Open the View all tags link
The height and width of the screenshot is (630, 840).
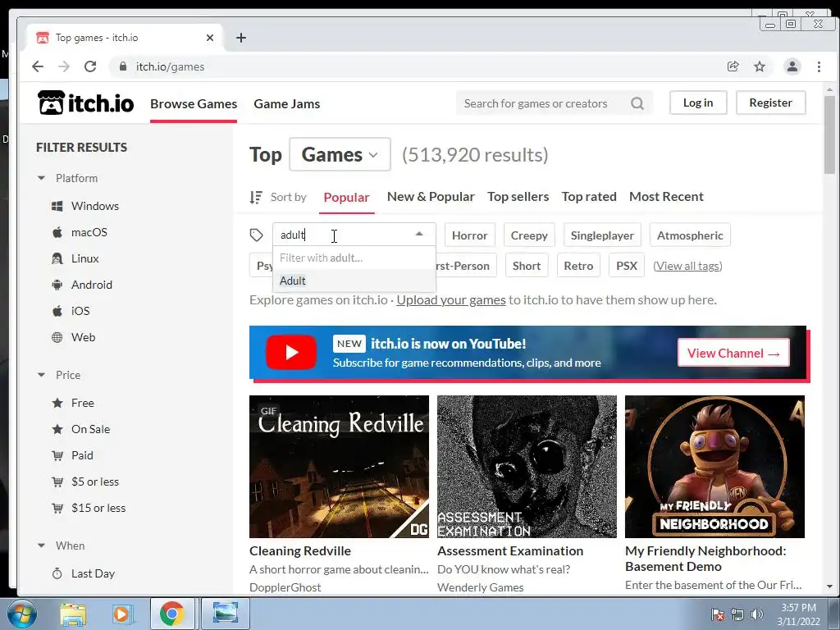pos(688,266)
